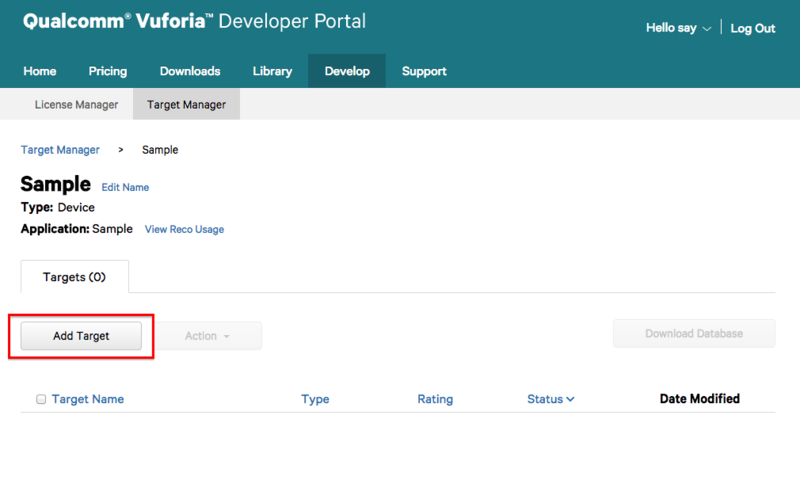Click the Qualcomm Vuforia Developer Portal logo
The width and height of the screenshot is (800, 503).
point(194,21)
